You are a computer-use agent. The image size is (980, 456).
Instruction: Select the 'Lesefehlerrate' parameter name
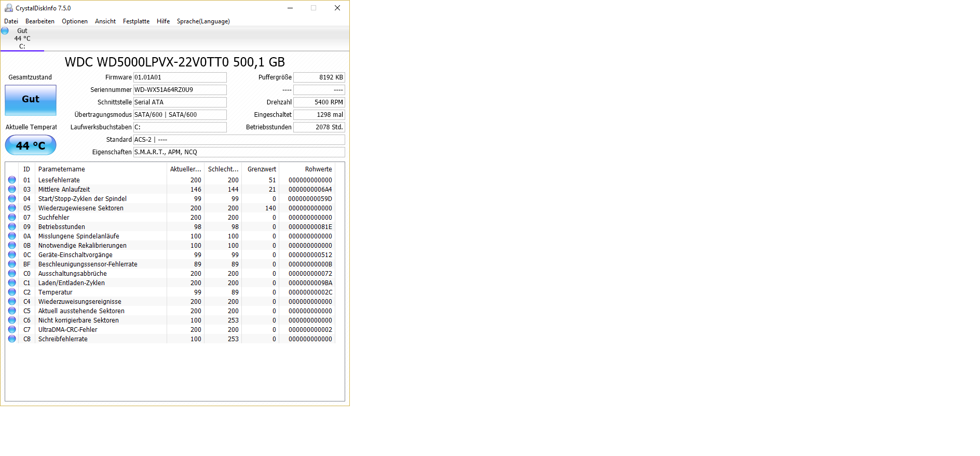click(59, 180)
